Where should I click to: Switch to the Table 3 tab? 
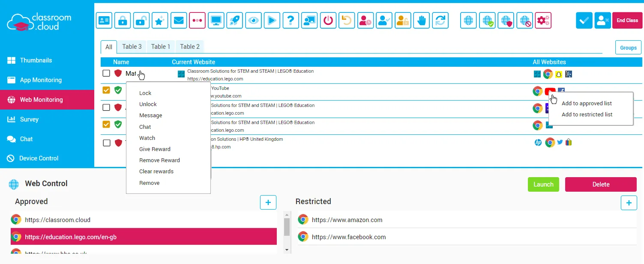tap(132, 47)
